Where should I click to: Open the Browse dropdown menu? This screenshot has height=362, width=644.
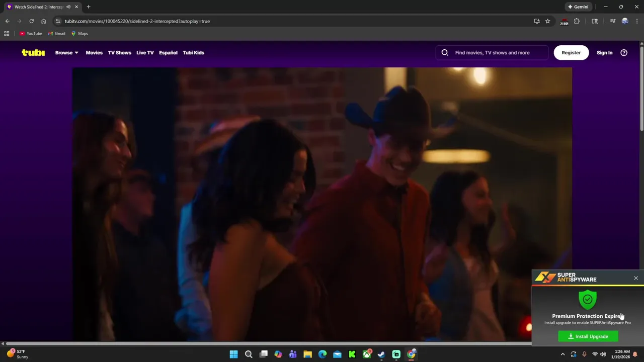pyautogui.click(x=66, y=52)
